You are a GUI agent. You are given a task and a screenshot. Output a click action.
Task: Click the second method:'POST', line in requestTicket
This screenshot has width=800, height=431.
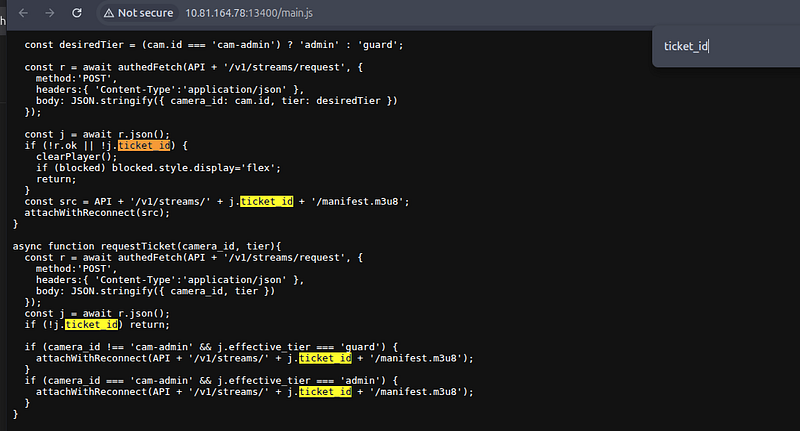(x=77, y=269)
